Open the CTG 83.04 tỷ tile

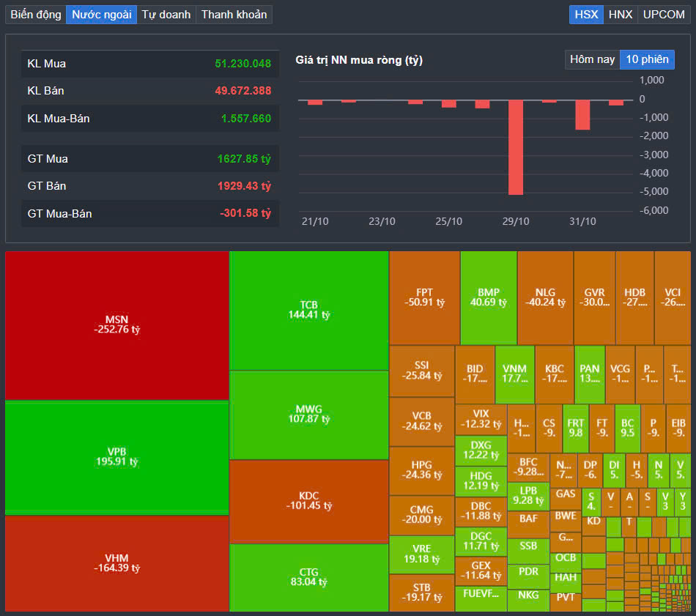point(309,577)
